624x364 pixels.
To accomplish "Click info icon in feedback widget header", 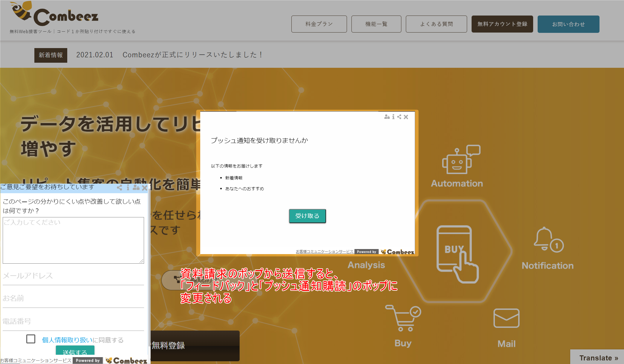I will (x=128, y=188).
